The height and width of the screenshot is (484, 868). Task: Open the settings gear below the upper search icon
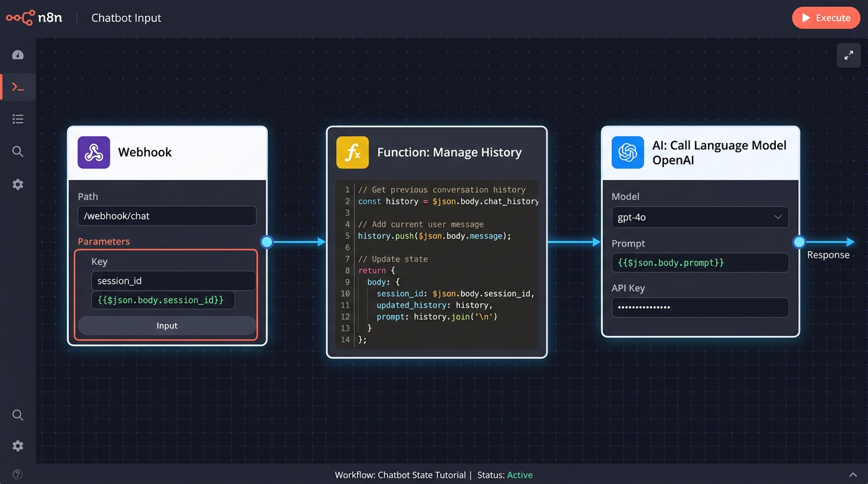[18, 184]
